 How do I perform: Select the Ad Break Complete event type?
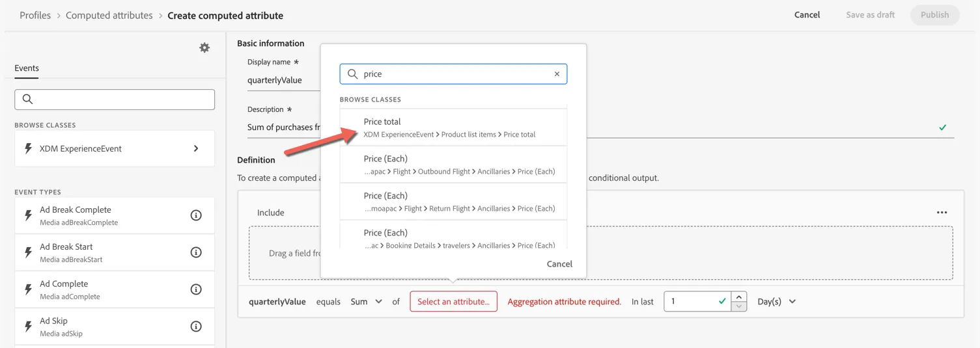pos(115,215)
